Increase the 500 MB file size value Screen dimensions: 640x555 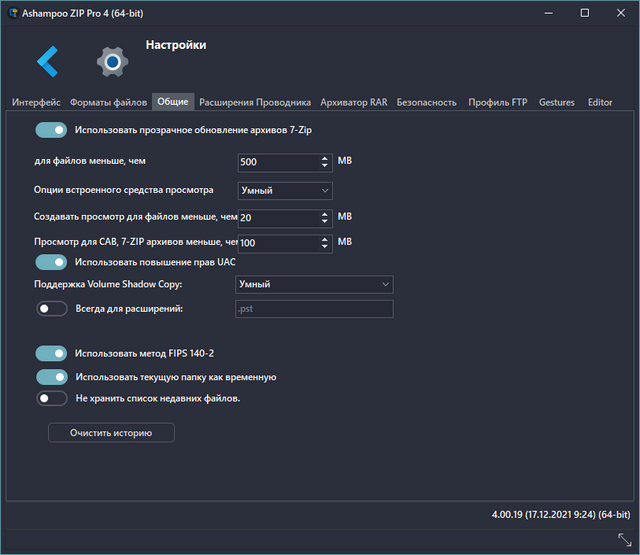tap(325, 157)
